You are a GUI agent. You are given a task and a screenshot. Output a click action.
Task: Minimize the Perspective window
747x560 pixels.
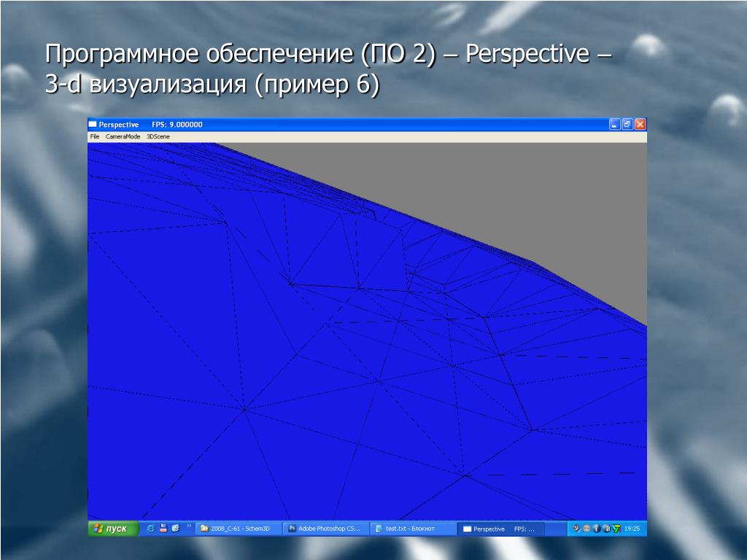(615, 125)
